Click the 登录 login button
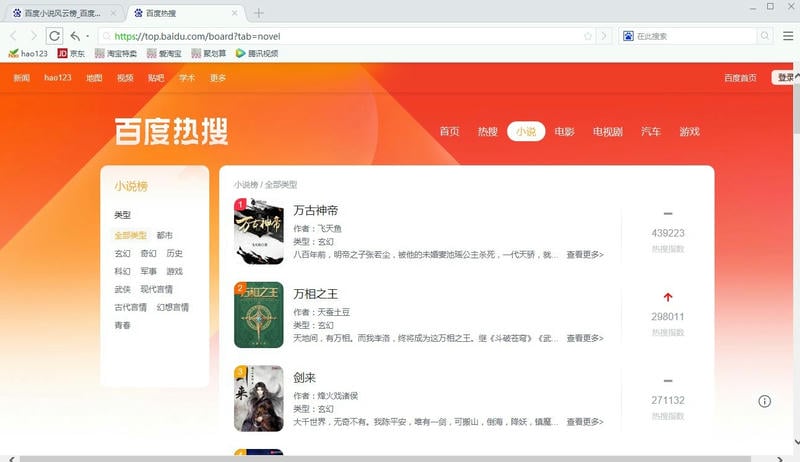The width and height of the screenshot is (800, 462). click(785, 78)
